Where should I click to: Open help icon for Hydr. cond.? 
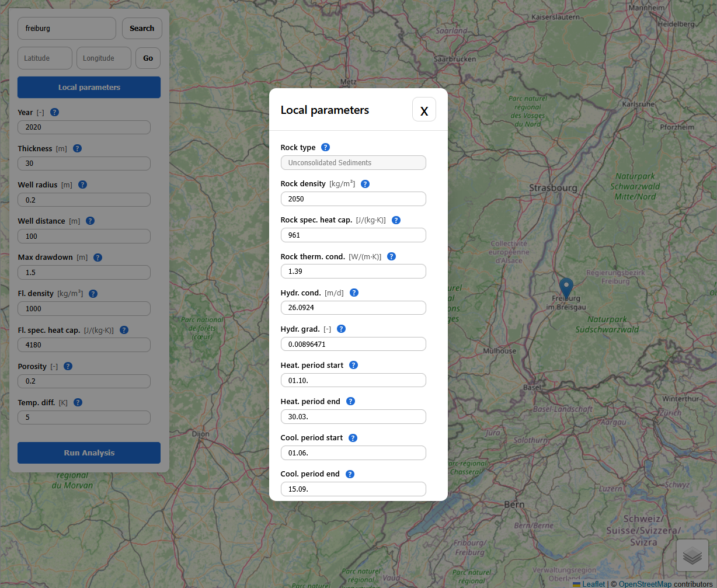[354, 293]
